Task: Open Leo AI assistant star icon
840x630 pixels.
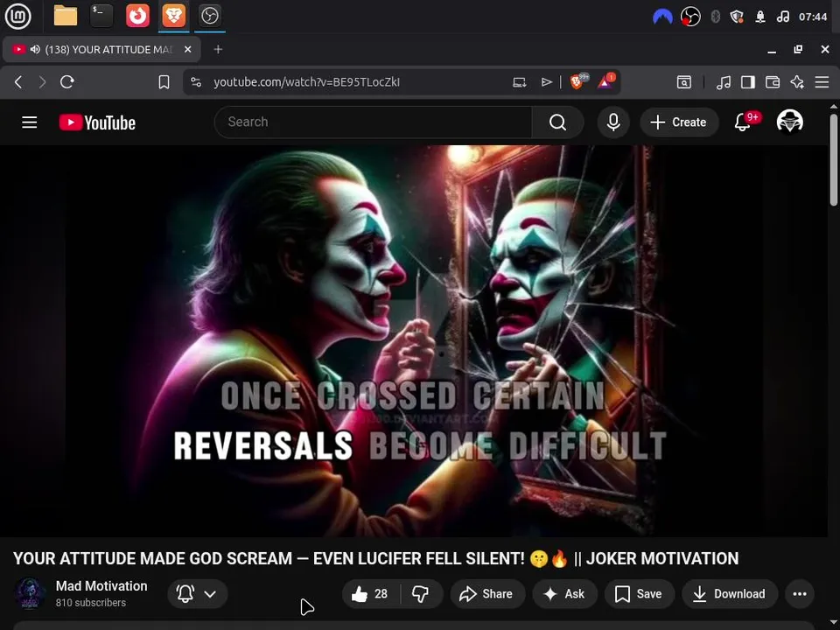Action: point(797,82)
